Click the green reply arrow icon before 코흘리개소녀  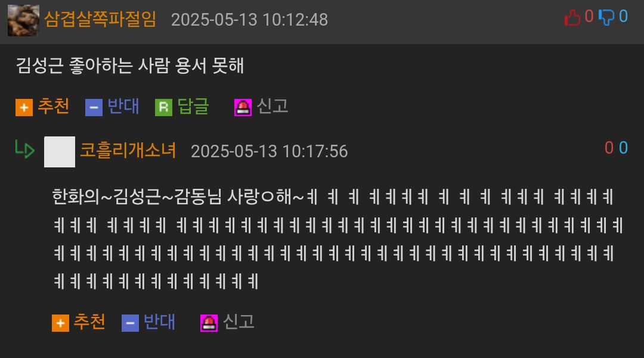(x=24, y=150)
